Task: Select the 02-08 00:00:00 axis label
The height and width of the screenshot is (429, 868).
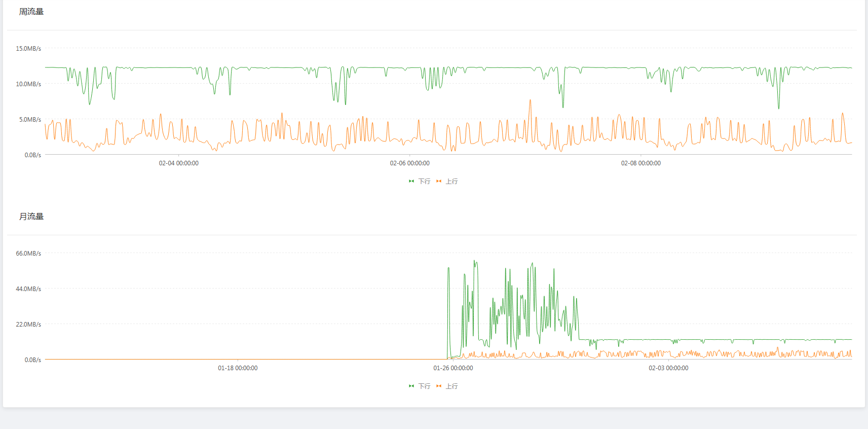Action: coord(640,163)
